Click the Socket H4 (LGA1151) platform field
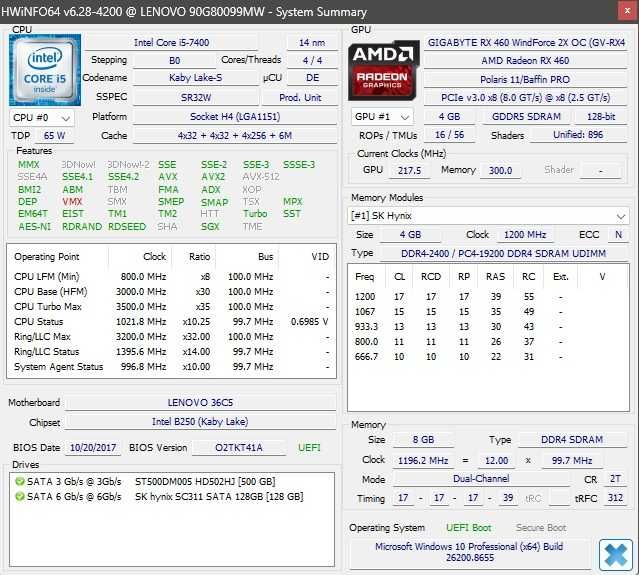The width and height of the screenshot is (639, 575). click(x=235, y=117)
